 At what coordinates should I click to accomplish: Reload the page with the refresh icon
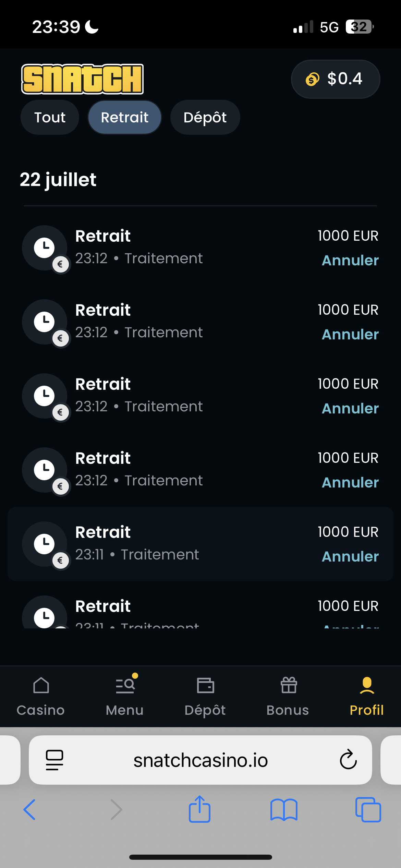point(348,760)
